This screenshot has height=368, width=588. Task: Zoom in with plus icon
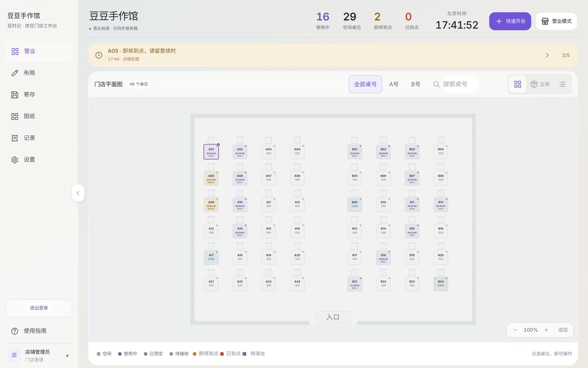click(x=546, y=330)
